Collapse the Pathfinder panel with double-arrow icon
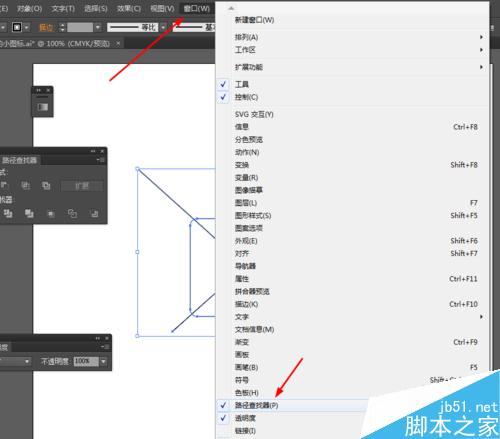500x439 pixels. click(93, 151)
